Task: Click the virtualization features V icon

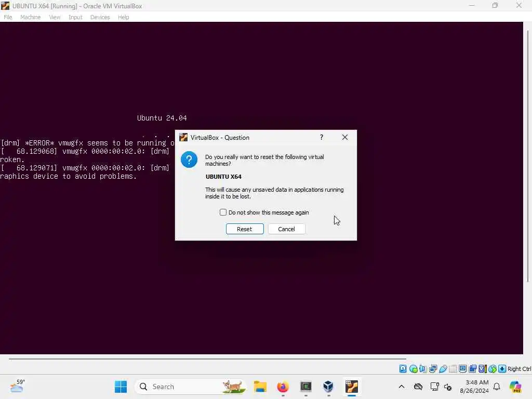Action: [482, 369]
